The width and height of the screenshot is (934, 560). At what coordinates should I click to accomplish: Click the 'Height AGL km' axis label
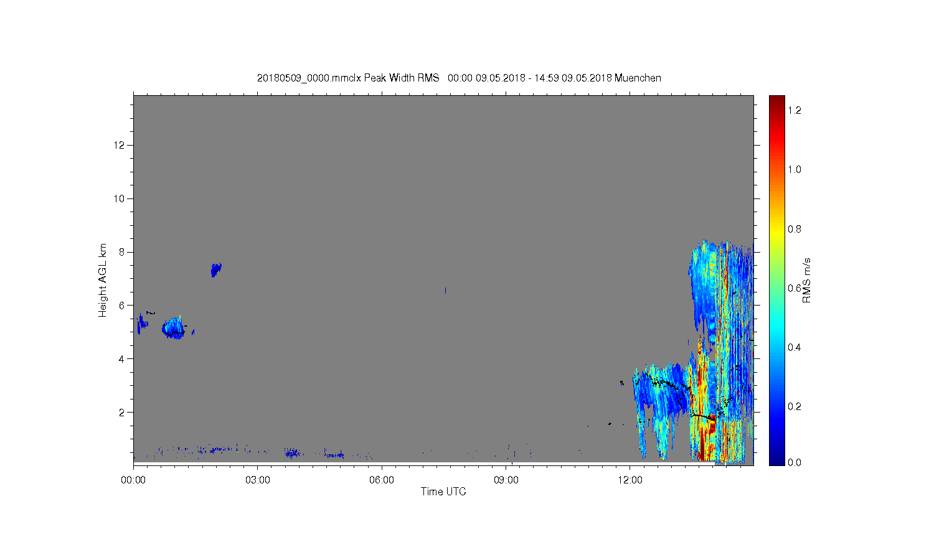(x=103, y=281)
